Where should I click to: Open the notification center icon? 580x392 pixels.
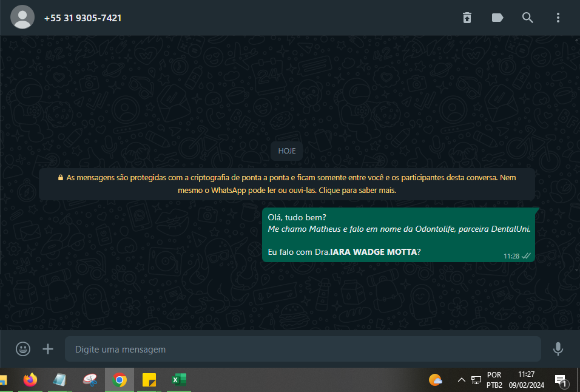pos(561,380)
